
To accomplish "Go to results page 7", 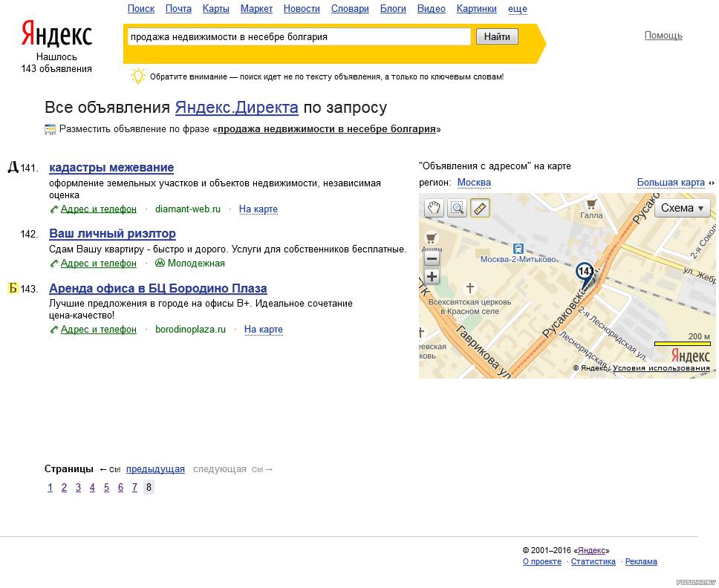I will (134, 487).
